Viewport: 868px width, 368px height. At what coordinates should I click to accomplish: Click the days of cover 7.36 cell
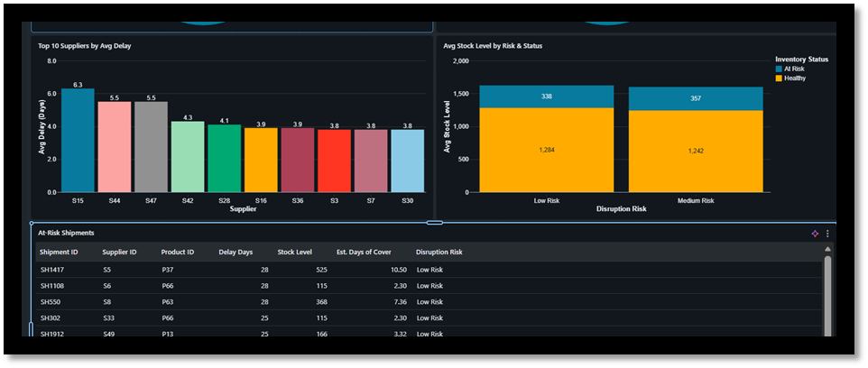coord(401,302)
